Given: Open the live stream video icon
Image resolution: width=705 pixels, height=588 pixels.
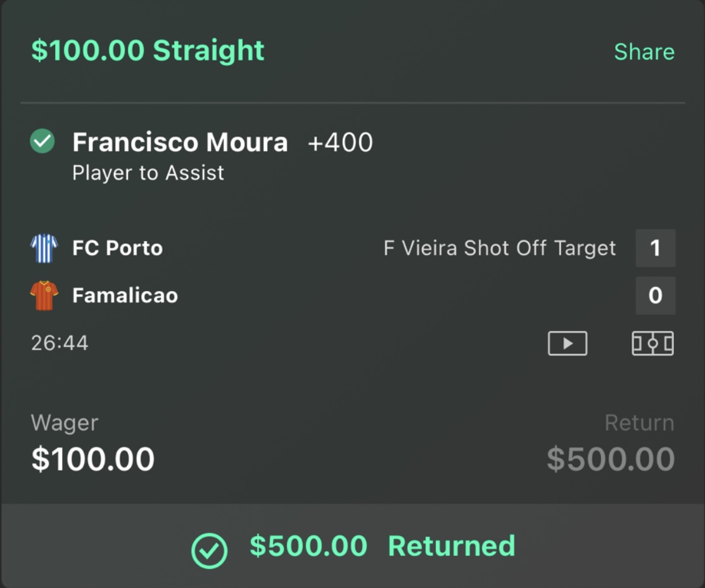Looking at the screenshot, I should coord(567,344).
